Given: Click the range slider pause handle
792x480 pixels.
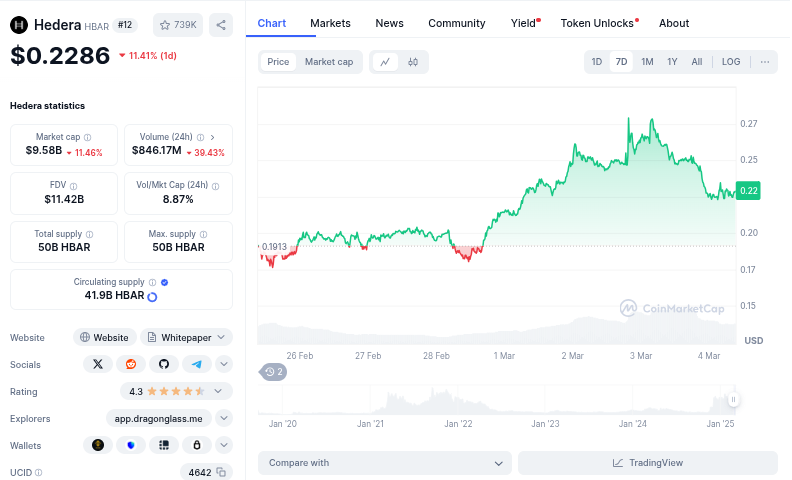Looking at the screenshot, I should point(733,400).
